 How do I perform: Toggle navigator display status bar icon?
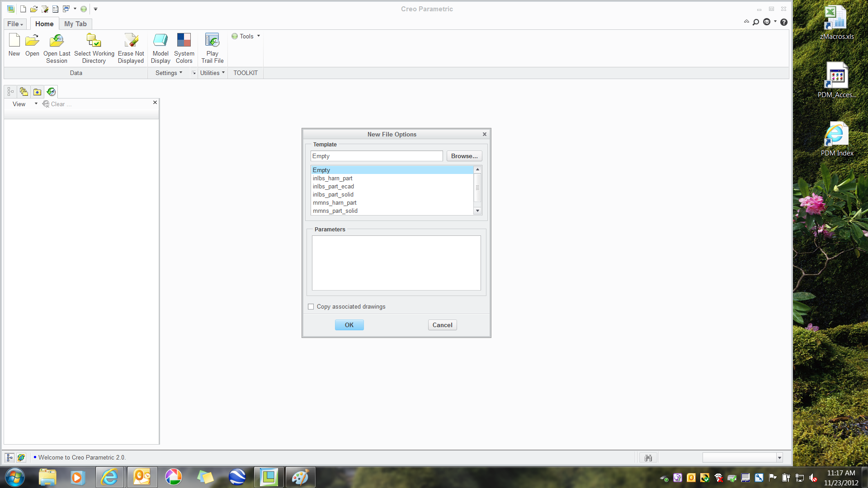click(9, 458)
